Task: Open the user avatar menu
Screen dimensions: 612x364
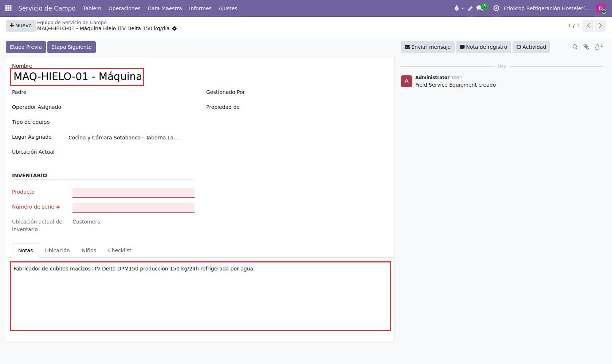Action: point(601,8)
